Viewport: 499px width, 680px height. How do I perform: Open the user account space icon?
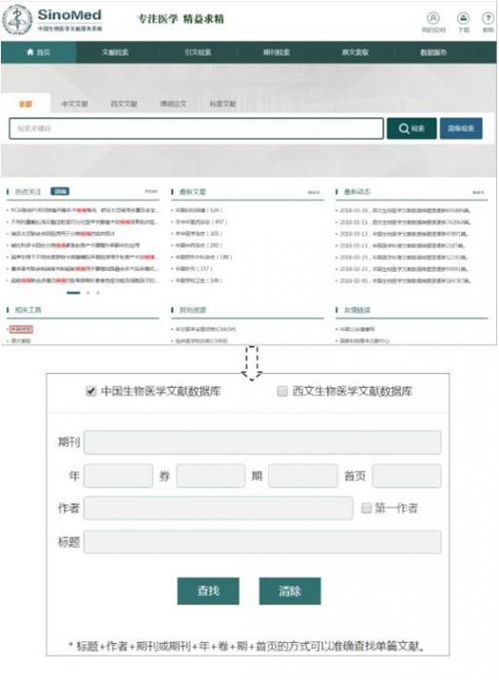pyautogui.click(x=433, y=18)
